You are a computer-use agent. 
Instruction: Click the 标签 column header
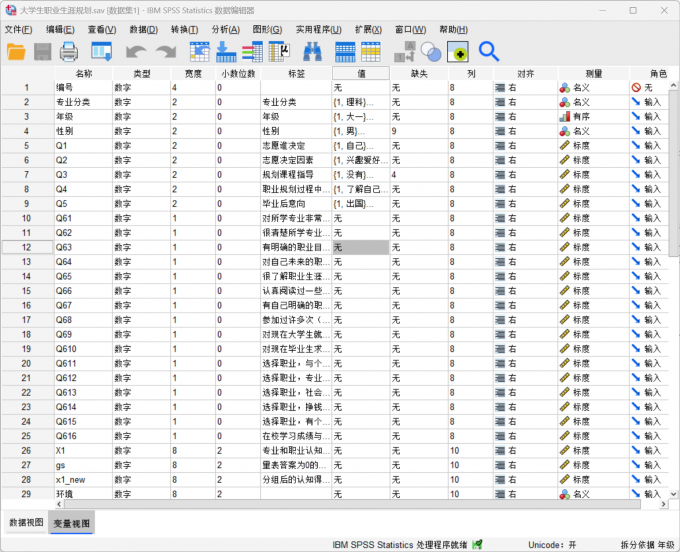(x=297, y=74)
